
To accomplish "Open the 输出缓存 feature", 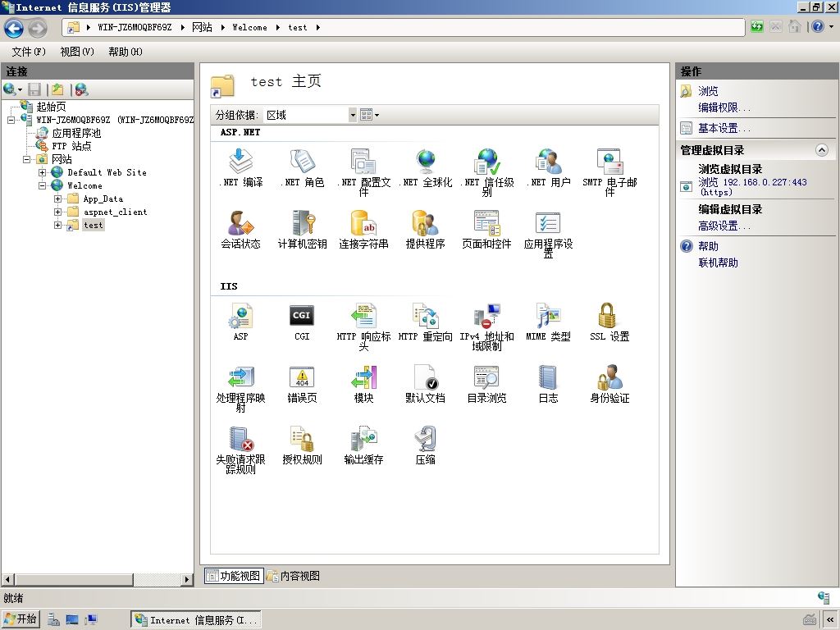I will click(x=363, y=445).
